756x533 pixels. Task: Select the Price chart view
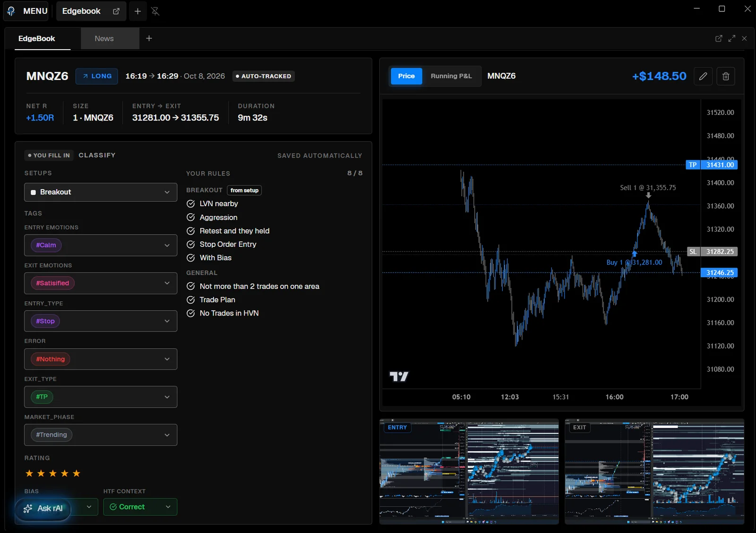[x=406, y=76]
